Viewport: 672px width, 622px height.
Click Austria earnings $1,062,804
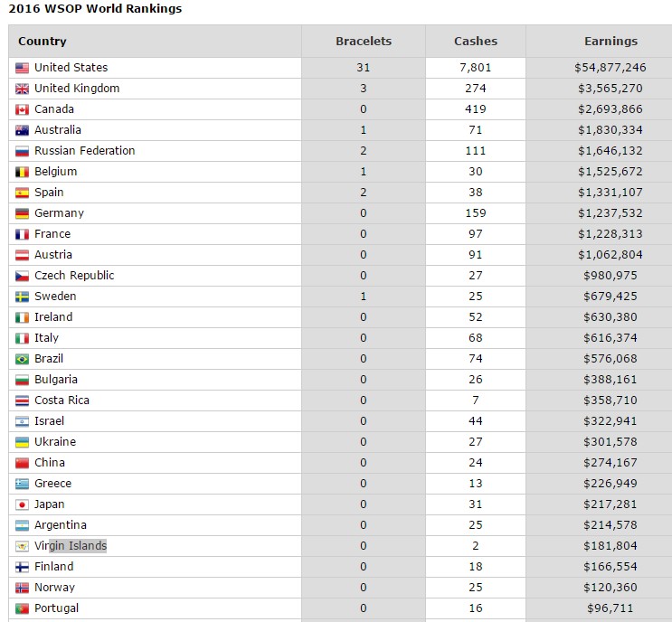tap(610, 254)
